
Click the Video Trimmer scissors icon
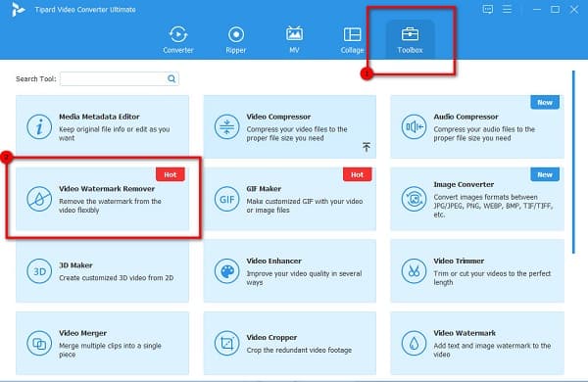tap(414, 271)
